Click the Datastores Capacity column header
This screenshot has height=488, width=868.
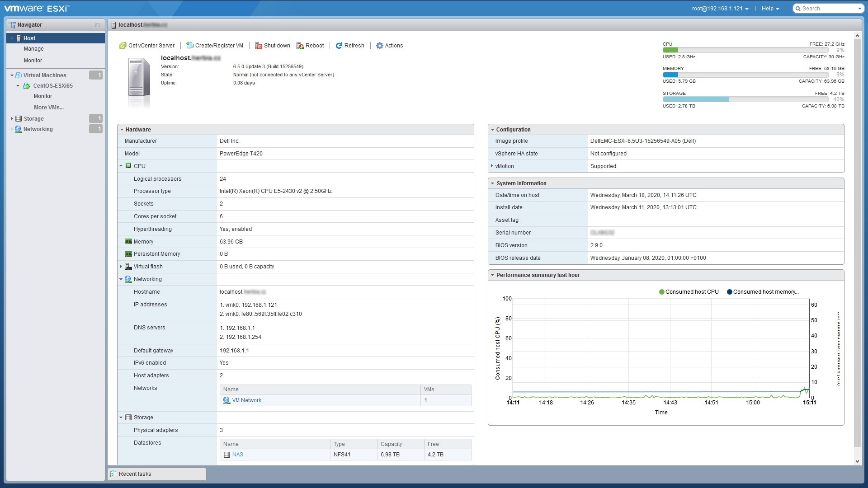401,444
